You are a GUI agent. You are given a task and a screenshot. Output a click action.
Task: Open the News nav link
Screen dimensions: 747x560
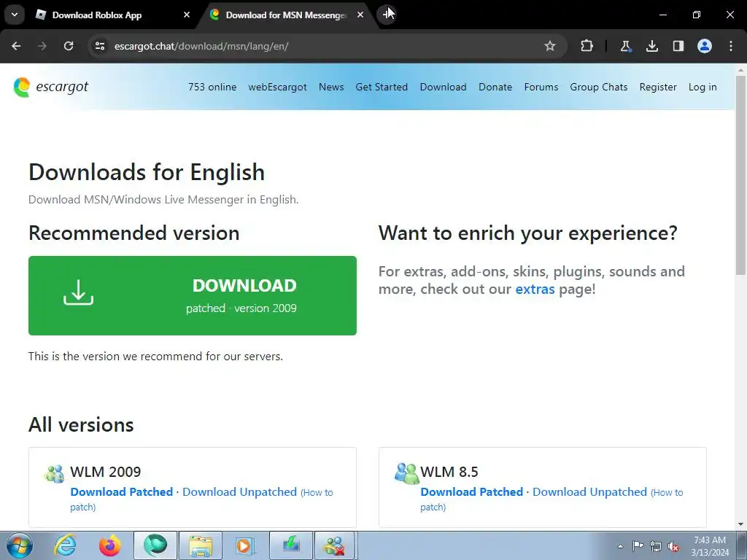click(331, 87)
